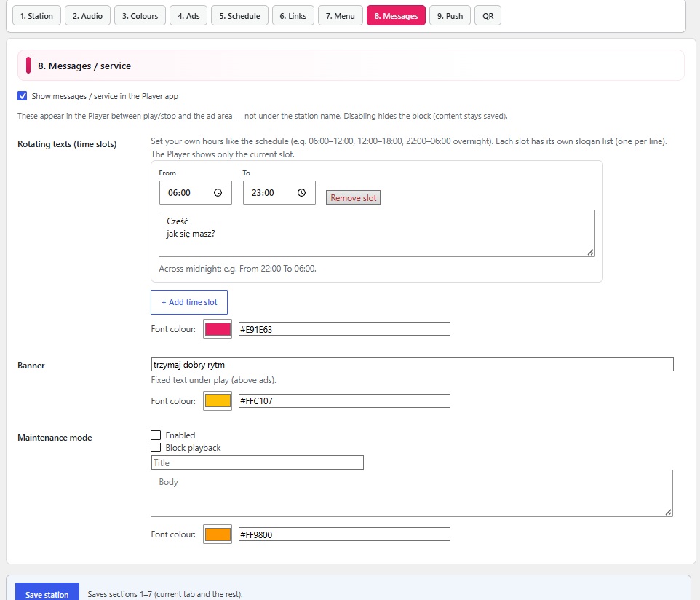Screen dimensions: 700x600
Task: Click the '8. Messages / service' section heading
Action: tap(84, 66)
